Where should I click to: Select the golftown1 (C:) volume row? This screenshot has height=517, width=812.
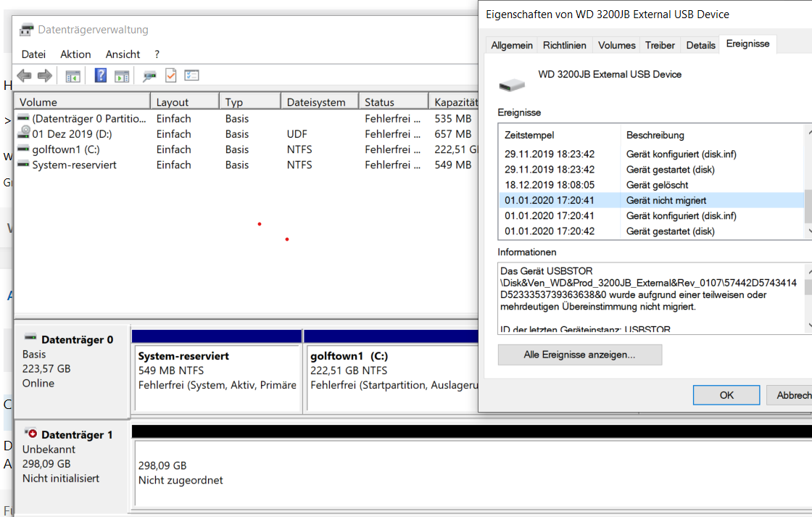pyautogui.click(x=247, y=149)
